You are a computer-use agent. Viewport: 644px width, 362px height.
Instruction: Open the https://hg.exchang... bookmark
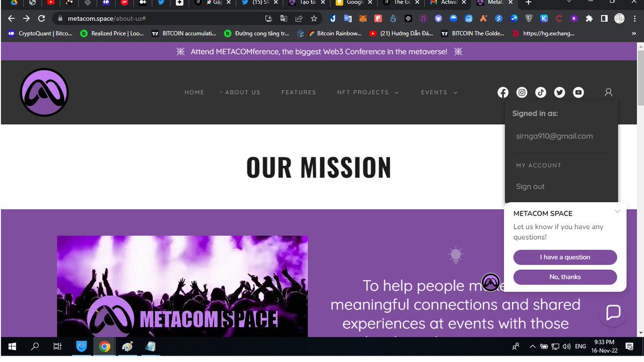click(x=543, y=33)
